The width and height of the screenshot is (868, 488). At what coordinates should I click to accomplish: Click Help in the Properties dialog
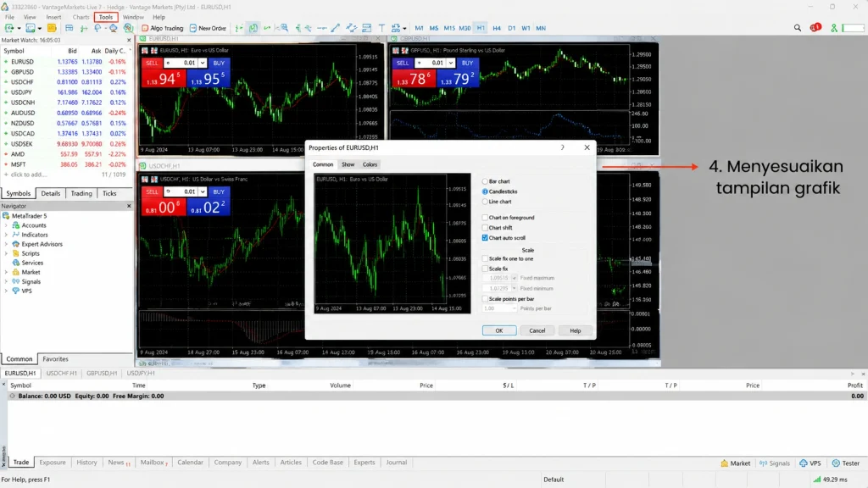(576, 330)
